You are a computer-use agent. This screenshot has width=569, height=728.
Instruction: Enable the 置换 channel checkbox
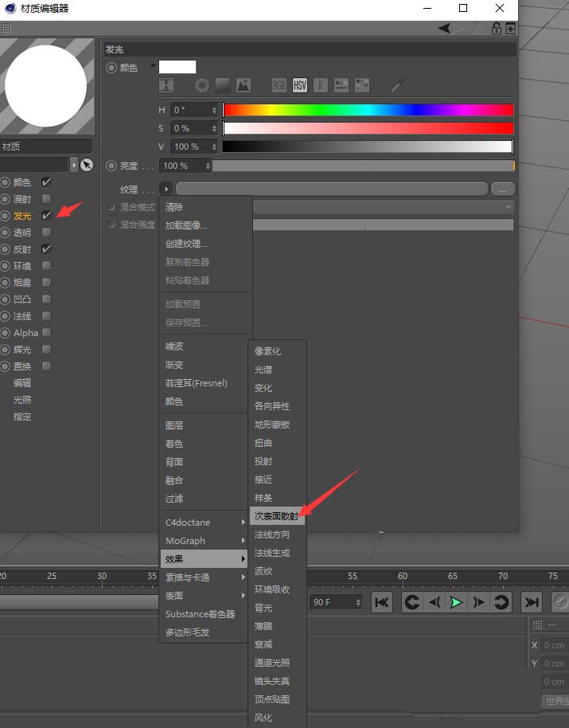click(46, 366)
